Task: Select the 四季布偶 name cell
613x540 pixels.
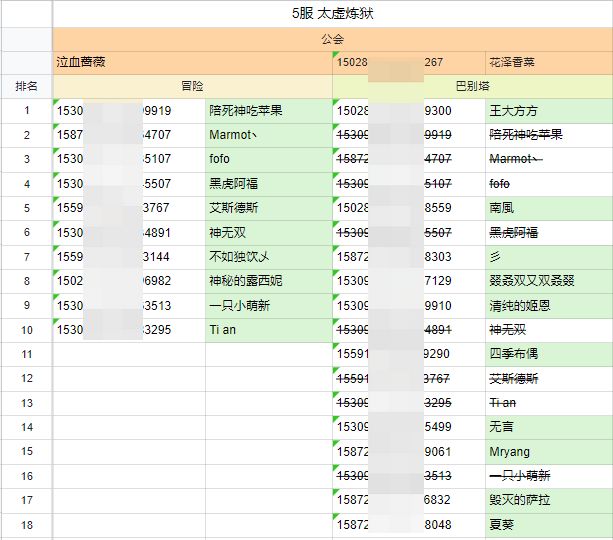Action: 549,354
